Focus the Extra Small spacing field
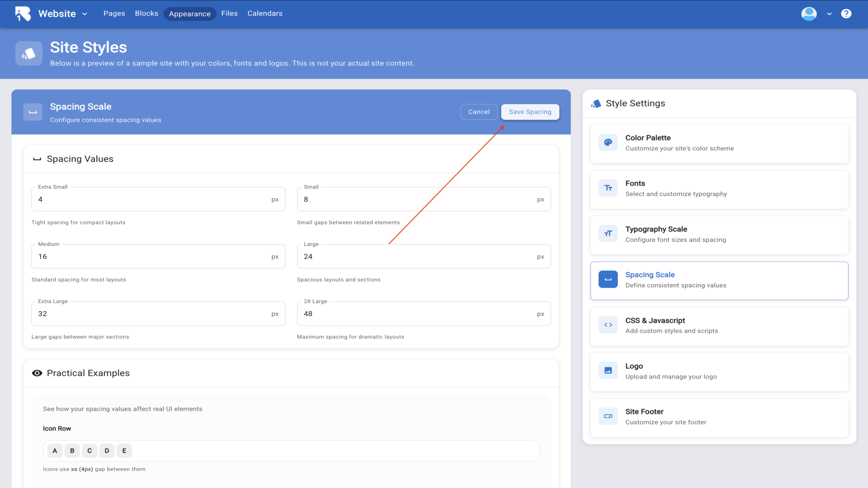 pyautogui.click(x=154, y=199)
